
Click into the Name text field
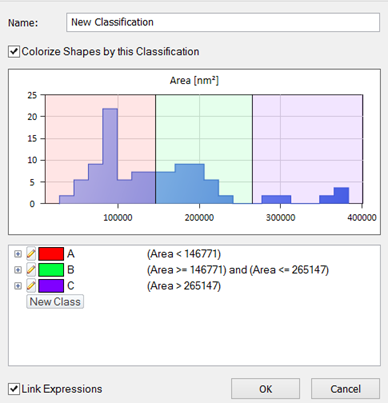point(223,22)
